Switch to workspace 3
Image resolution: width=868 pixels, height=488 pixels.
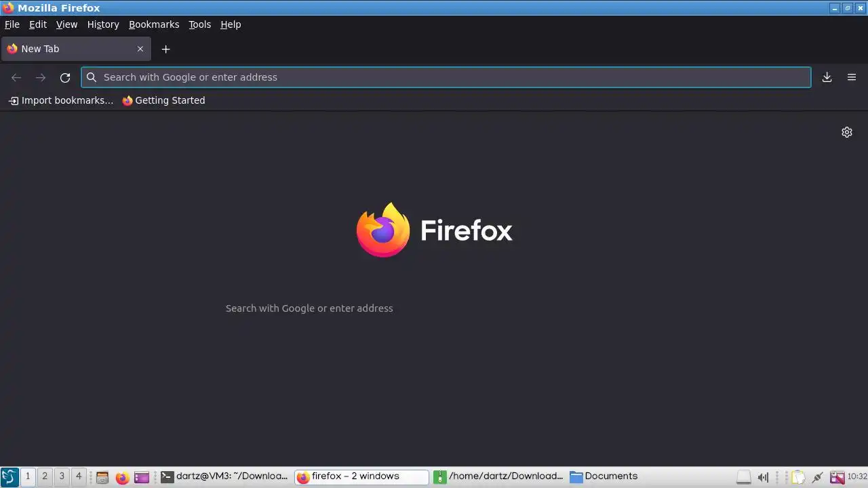pos(62,476)
